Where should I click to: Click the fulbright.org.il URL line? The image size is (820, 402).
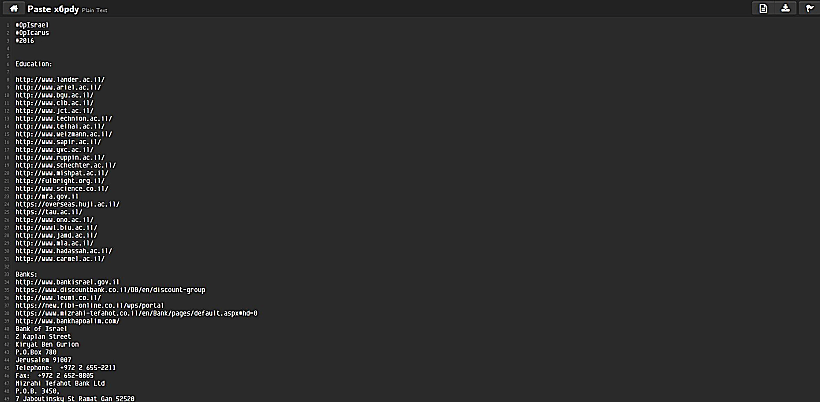pos(60,180)
